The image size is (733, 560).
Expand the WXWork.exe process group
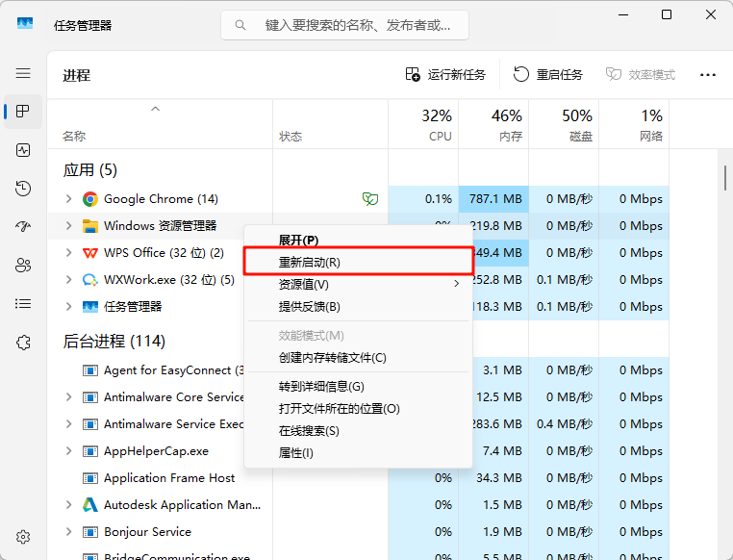(x=68, y=280)
